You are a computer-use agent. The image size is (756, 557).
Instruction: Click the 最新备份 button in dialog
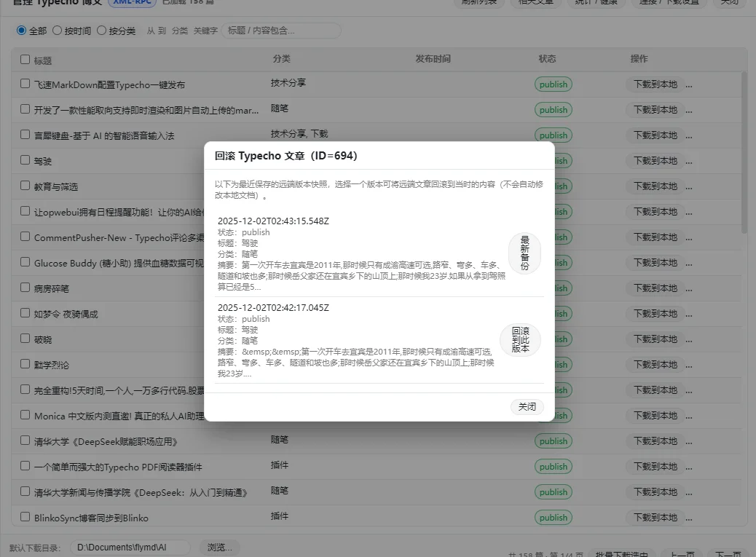(524, 253)
